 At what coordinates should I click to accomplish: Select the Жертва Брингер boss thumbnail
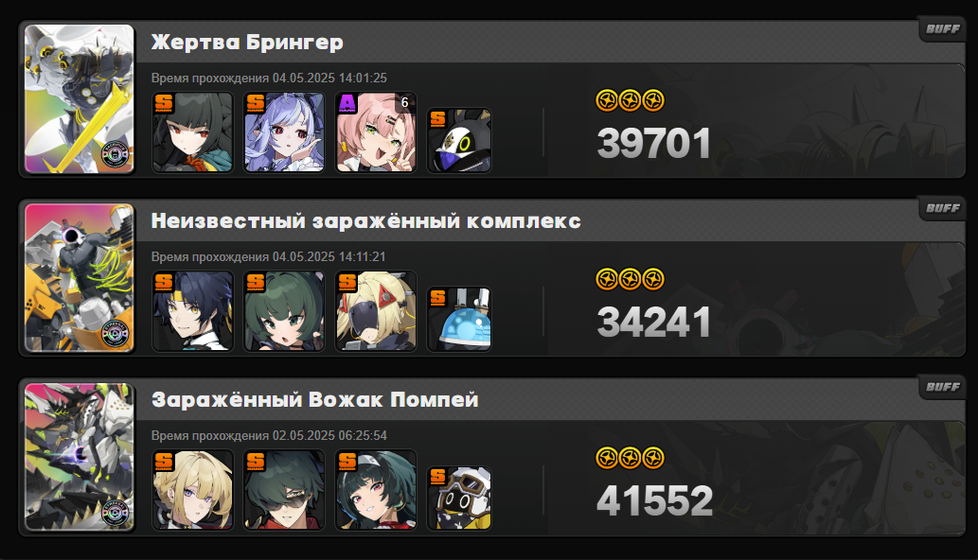80,99
